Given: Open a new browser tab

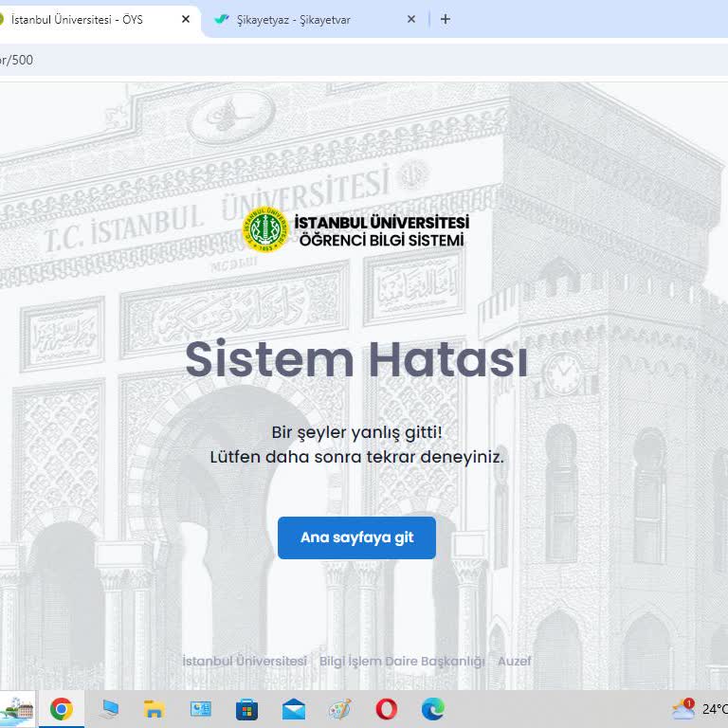Looking at the screenshot, I should click(x=446, y=19).
